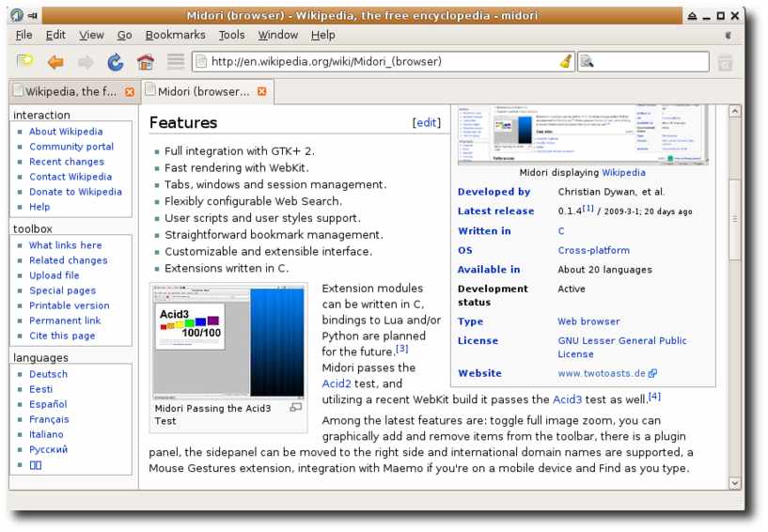Image resolution: width=768 pixels, height=532 pixels.
Task: Go to the homepage via house icon
Action: tap(146, 62)
